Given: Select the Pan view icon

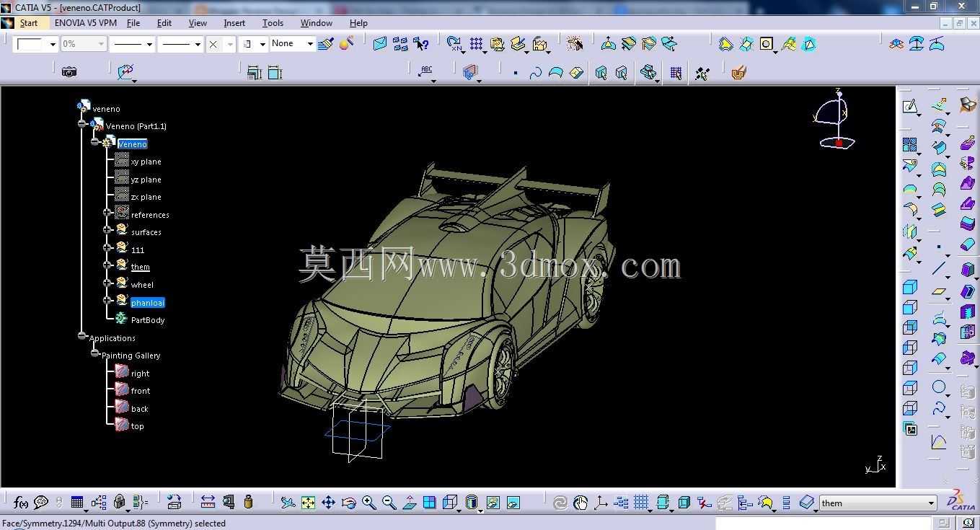Looking at the screenshot, I should pyautogui.click(x=328, y=503).
